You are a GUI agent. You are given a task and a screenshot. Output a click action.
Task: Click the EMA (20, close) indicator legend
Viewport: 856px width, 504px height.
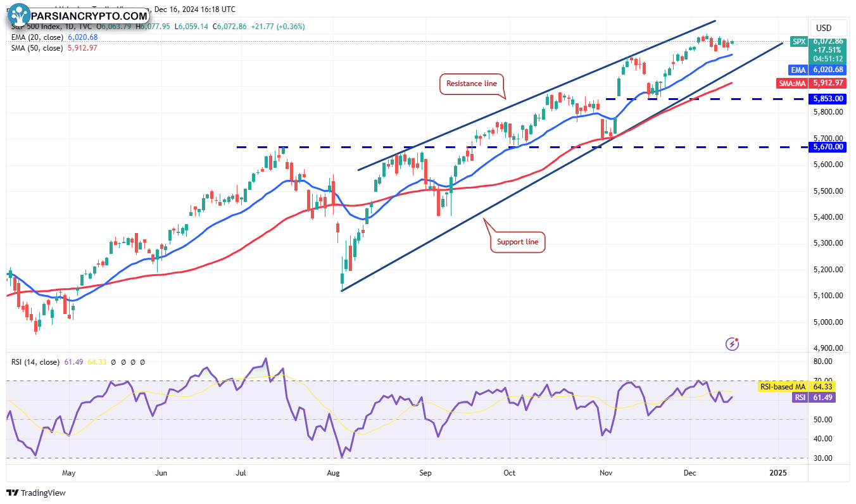click(36, 37)
